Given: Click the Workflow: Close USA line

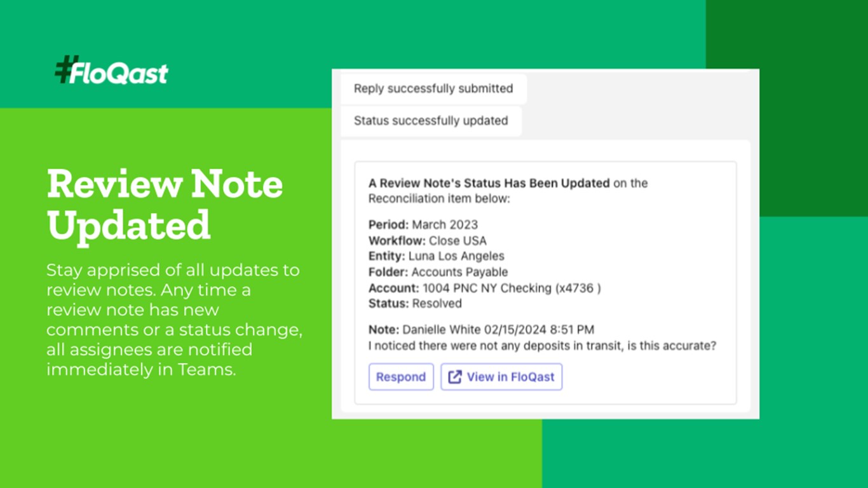Looking at the screenshot, I should click(427, 240).
